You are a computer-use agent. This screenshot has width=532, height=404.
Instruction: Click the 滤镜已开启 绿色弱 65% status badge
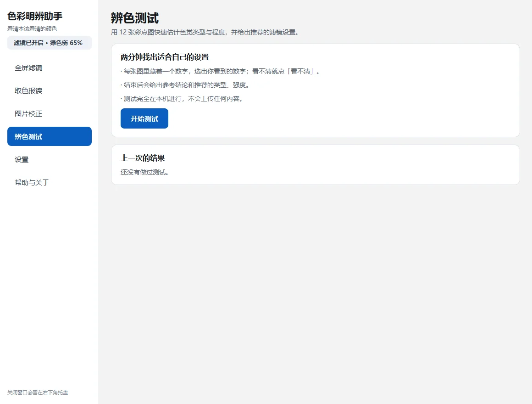[x=50, y=43]
